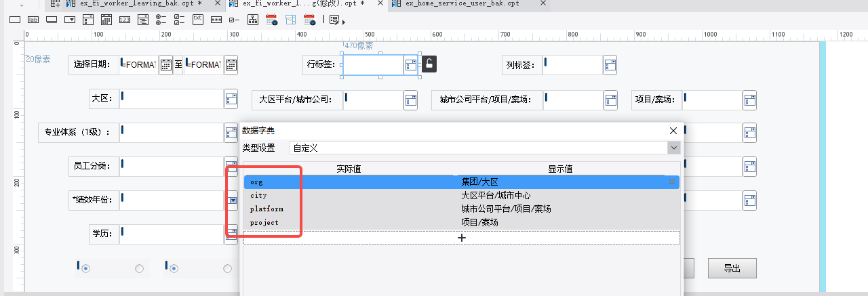Click display value 城市公司平台/项目/案场 in dictionary

click(506, 209)
